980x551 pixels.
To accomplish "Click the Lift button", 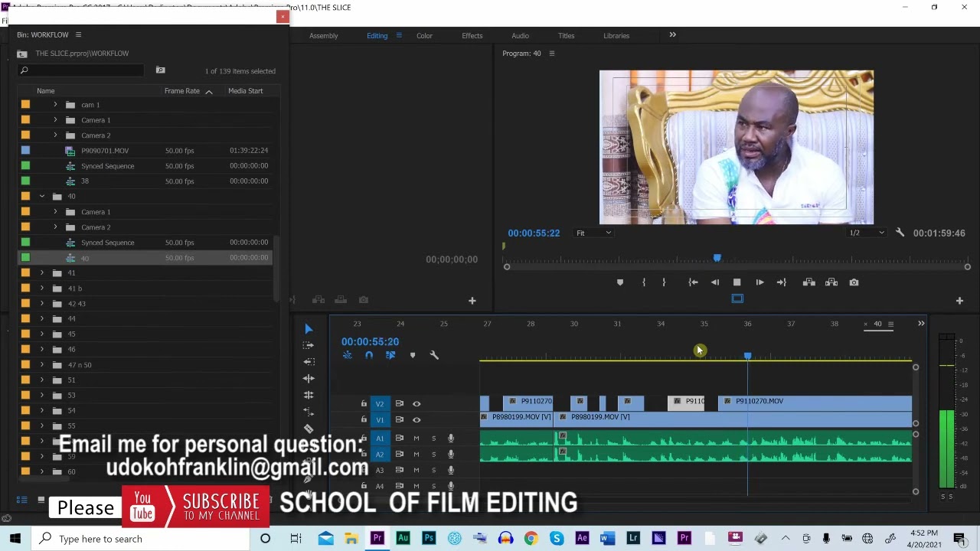I will [809, 282].
